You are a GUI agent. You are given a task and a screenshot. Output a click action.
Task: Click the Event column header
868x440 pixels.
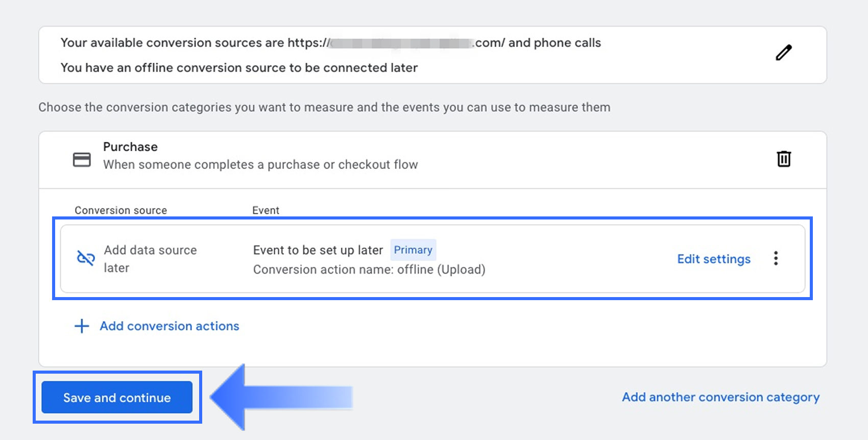point(266,210)
